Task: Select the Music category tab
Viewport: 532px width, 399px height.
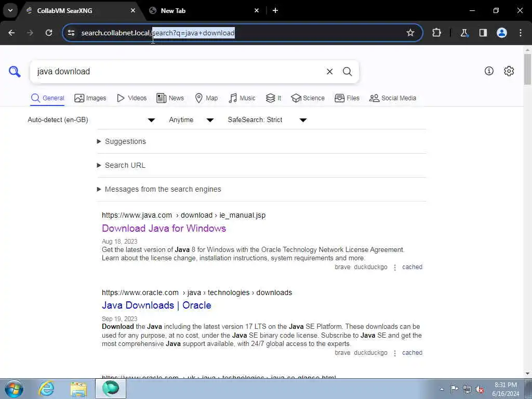Action: click(x=242, y=98)
